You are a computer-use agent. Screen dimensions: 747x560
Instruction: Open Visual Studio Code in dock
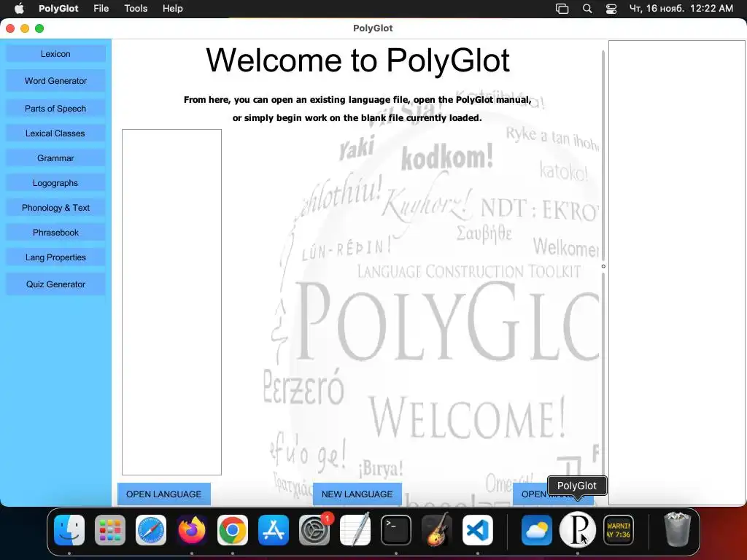point(477,530)
